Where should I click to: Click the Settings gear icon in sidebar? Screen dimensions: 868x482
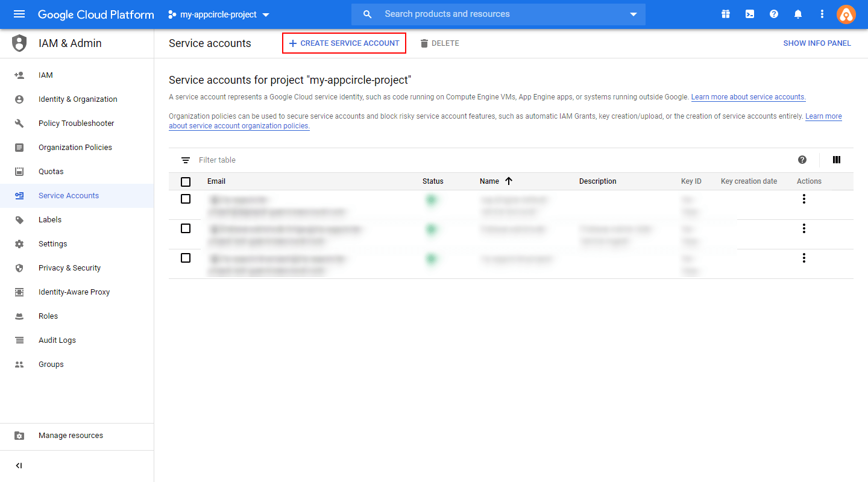pos(19,244)
